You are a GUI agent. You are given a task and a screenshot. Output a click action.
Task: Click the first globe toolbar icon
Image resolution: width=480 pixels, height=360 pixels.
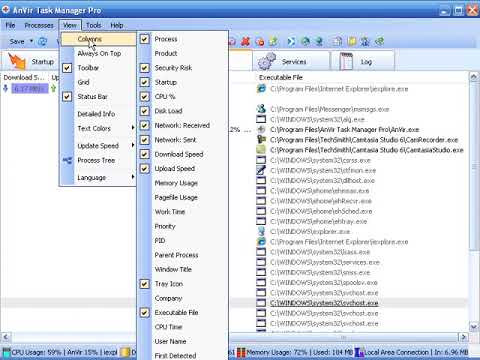[x=305, y=42]
